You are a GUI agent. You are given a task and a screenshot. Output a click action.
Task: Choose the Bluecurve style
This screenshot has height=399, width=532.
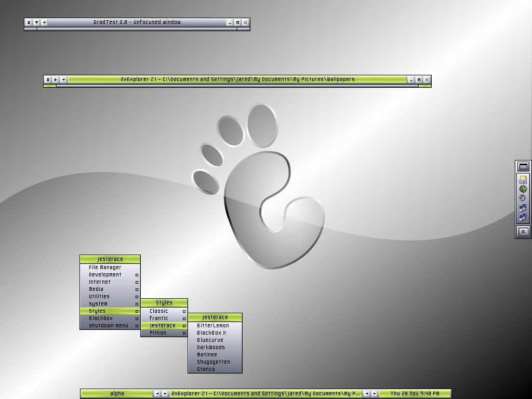pos(215,340)
